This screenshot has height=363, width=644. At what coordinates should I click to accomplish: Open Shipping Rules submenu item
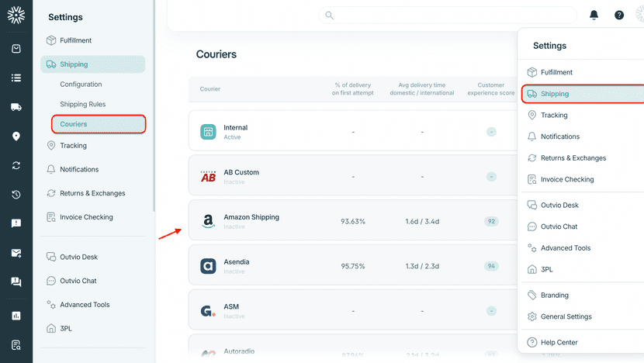[82, 104]
